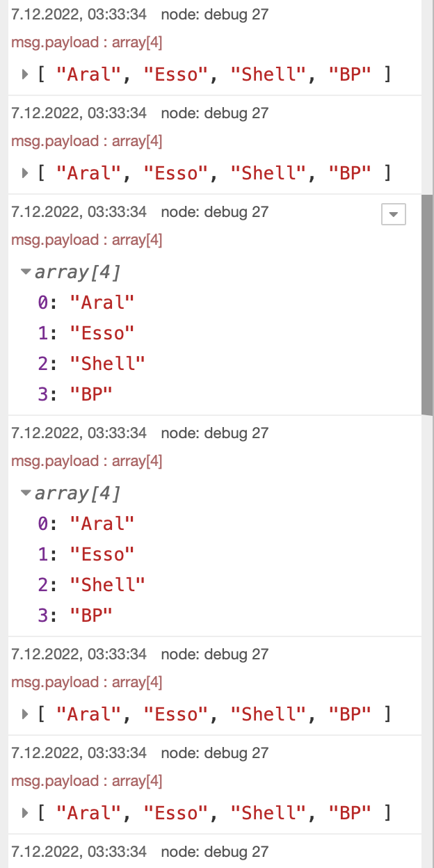Click timestamp of message showing dropdown button
The width and height of the screenshot is (434, 868).
point(79,212)
